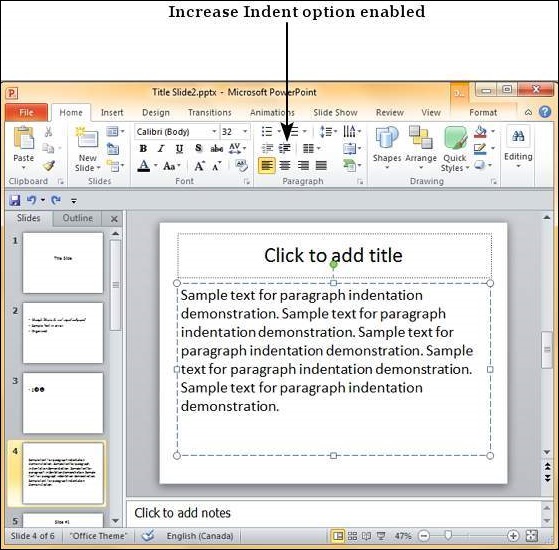Click the Paste clipboard icon
The image size is (559, 550).
click(24, 137)
